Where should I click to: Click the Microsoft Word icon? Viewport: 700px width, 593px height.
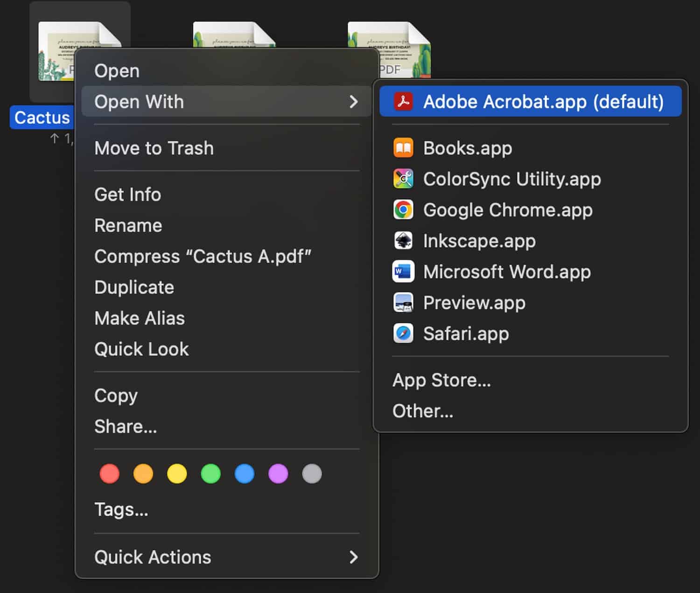[403, 272]
